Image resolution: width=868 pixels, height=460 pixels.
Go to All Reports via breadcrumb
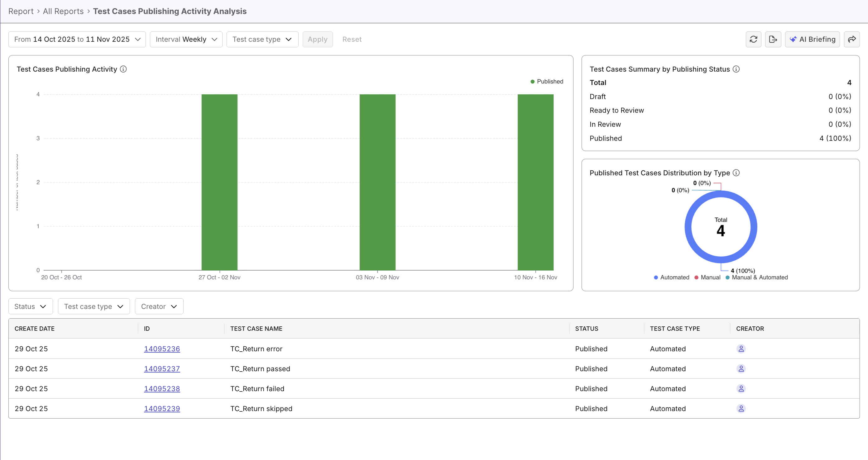tap(63, 11)
